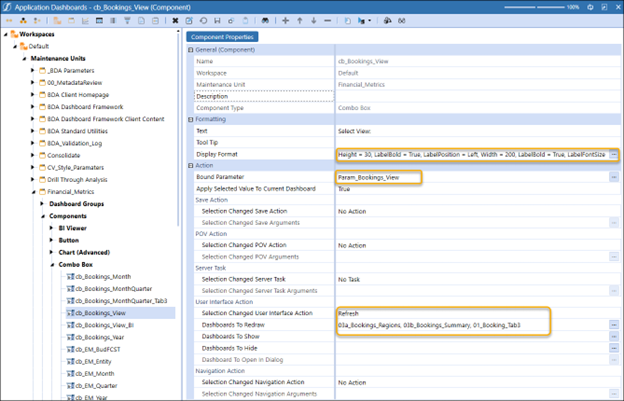Click the glasses icon at toolbar end

pyautogui.click(x=402, y=21)
